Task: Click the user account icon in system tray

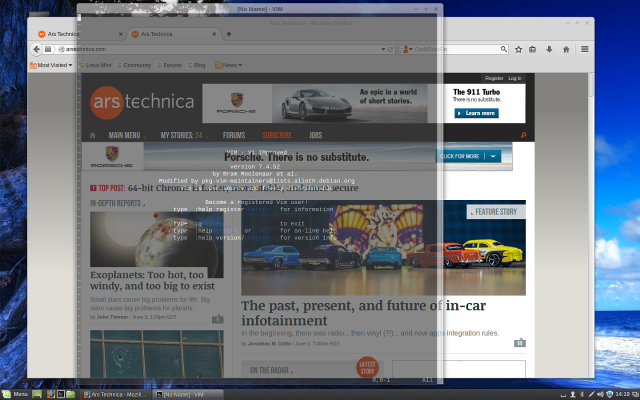Action: pyautogui.click(x=573, y=394)
